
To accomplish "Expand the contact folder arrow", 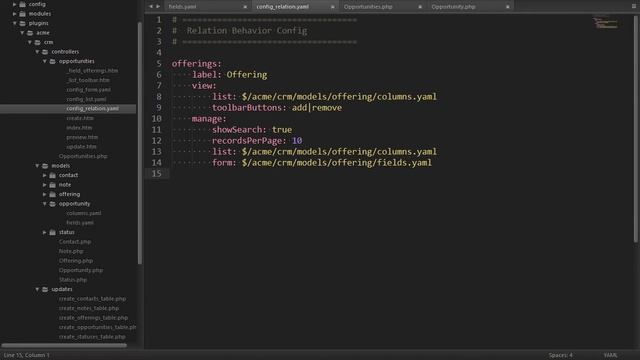I will [44, 175].
